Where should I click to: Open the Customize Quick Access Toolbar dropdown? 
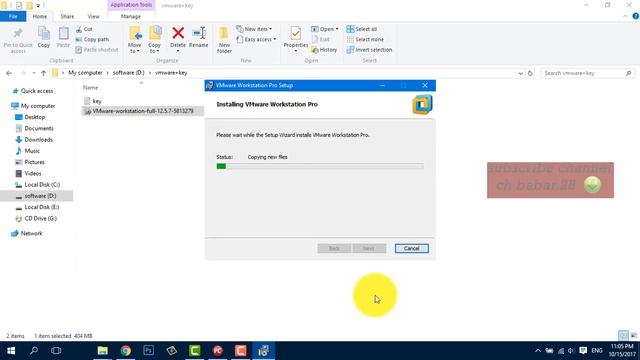pyautogui.click(x=38, y=6)
